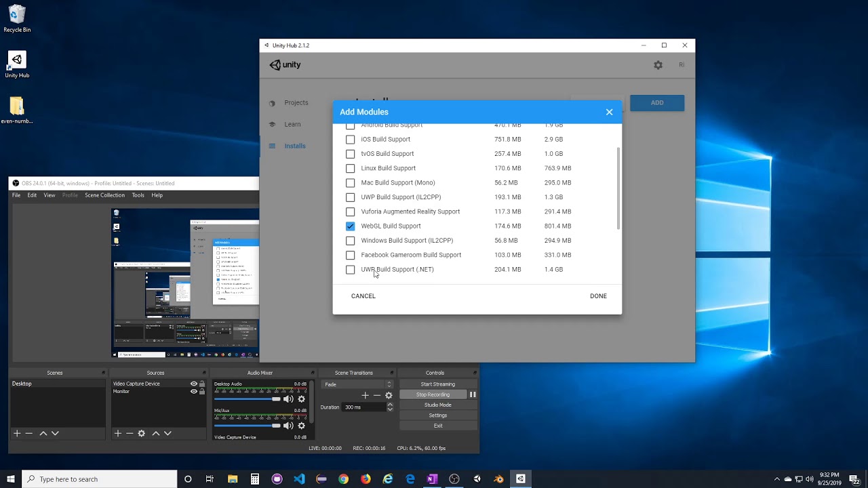Increase transition Duration with up arrow
This screenshot has height=488, width=868.
390,405
